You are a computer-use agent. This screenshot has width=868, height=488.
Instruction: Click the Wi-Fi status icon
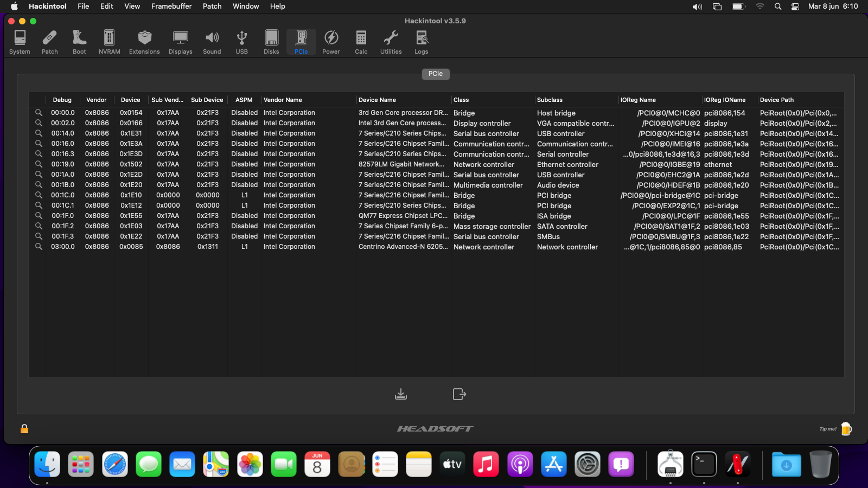click(x=760, y=7)
